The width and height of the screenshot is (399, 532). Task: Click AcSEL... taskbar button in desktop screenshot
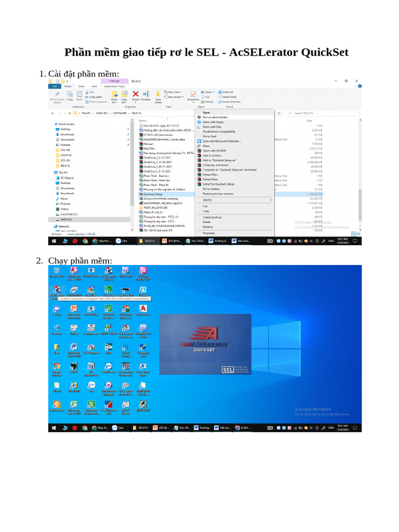tap(243, 428)
